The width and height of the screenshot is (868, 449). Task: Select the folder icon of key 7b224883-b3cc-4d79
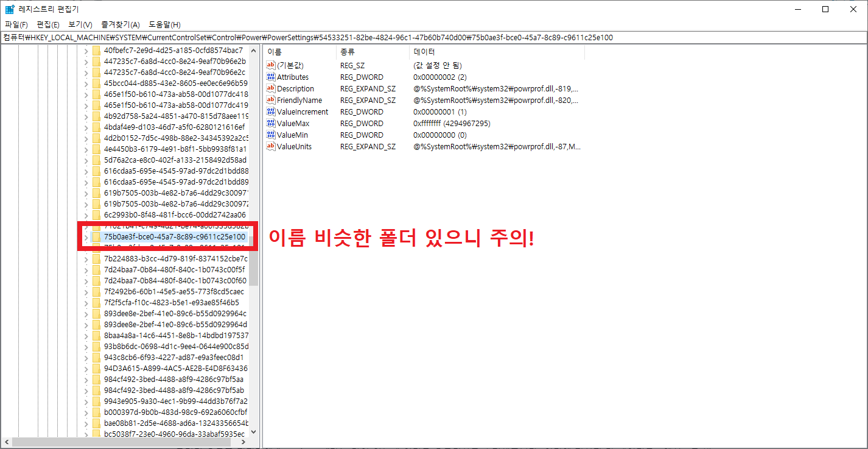click(96, 258)
